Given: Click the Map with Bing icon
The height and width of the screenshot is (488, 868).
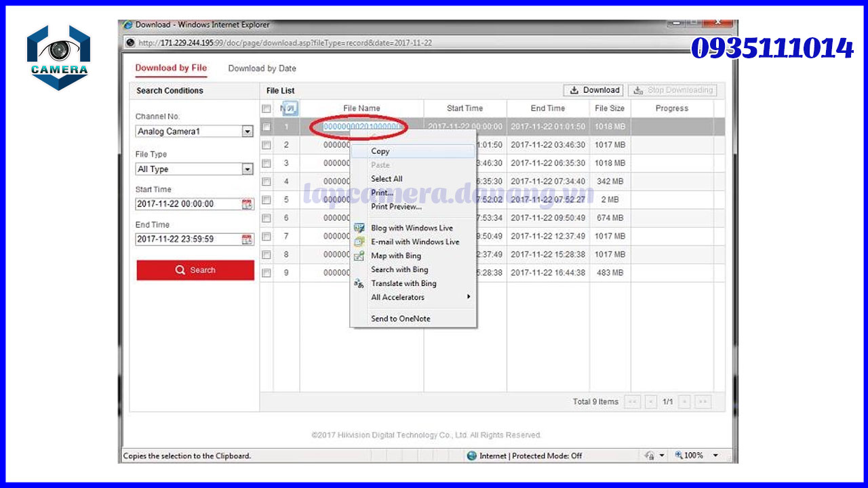Looking at the screenshot, I should [x=359, y=256].
